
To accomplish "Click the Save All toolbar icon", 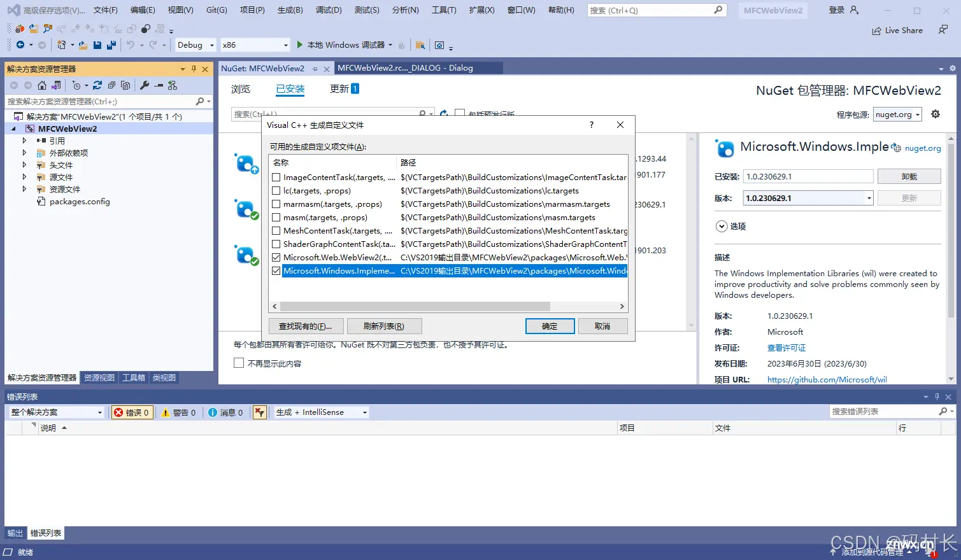I will click(111, 45).
